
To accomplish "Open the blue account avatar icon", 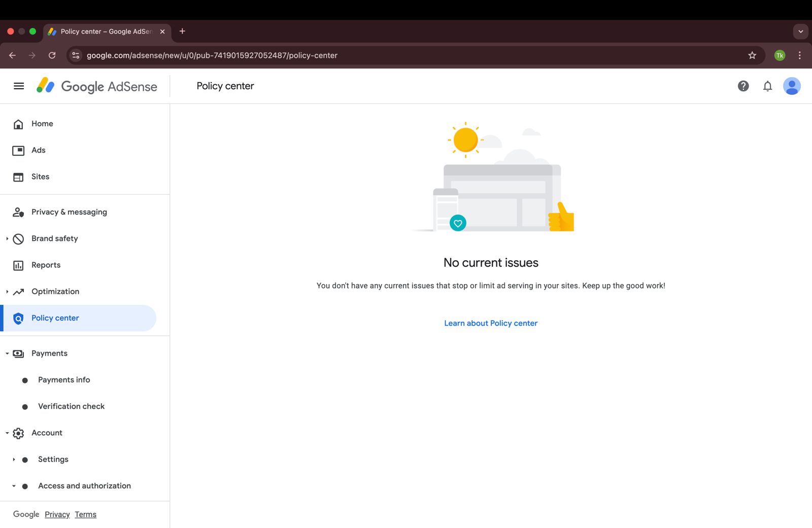I will 792,86.
